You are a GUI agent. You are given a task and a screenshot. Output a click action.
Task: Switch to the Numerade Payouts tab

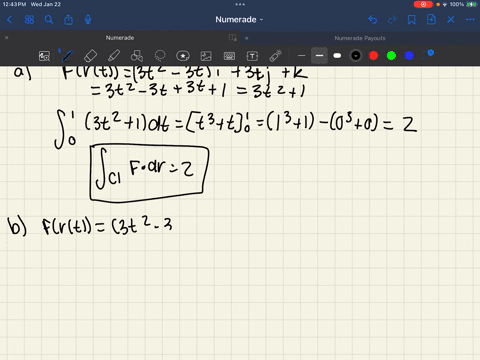(360, 38)
